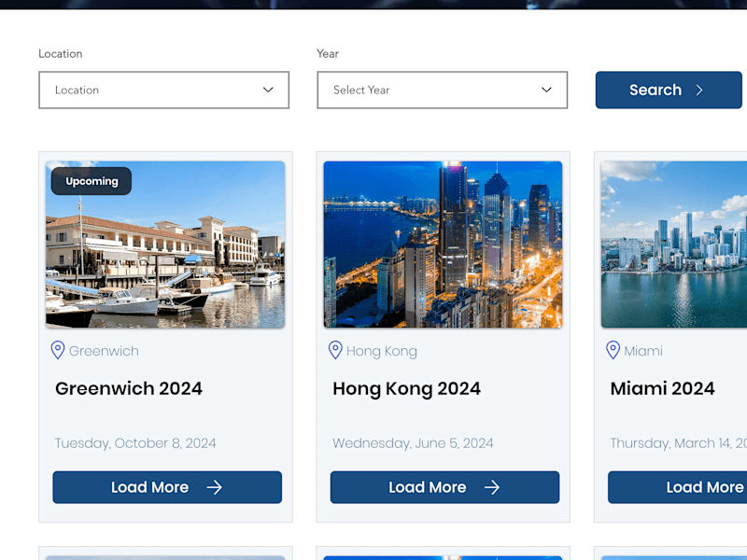Click Load More on Hong Kong 2024 card

[444, 487]
